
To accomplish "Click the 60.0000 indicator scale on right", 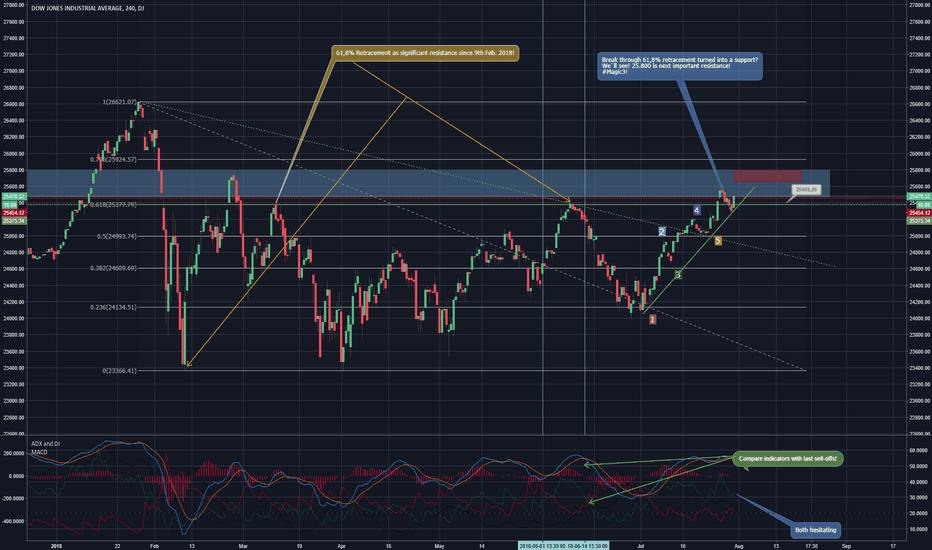I will click(x=919, y=451).
